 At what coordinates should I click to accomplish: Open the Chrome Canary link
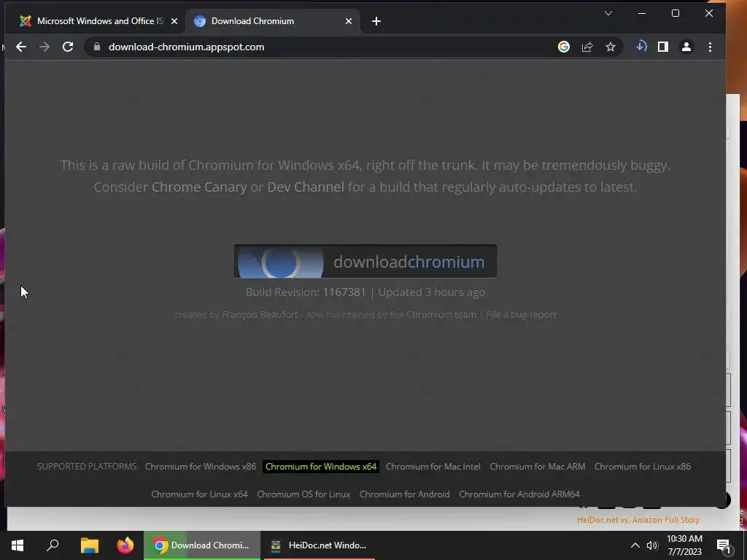click(x=199, y=187)
